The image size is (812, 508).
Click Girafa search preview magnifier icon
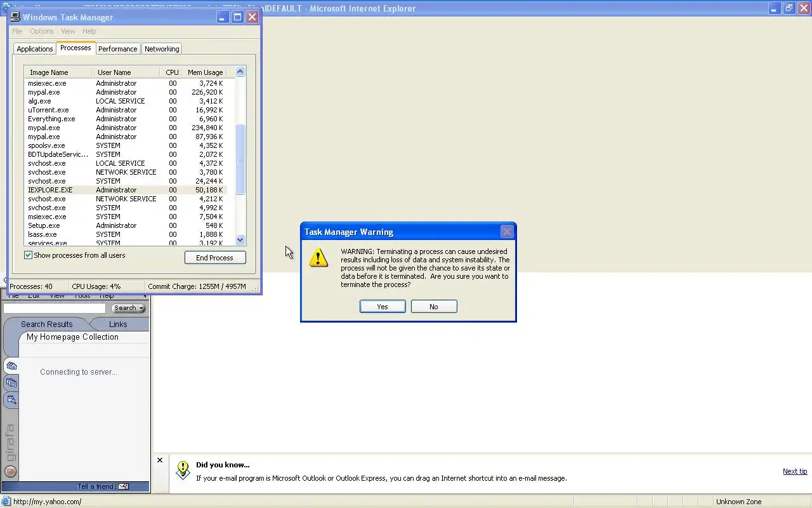tap(11, 400)
